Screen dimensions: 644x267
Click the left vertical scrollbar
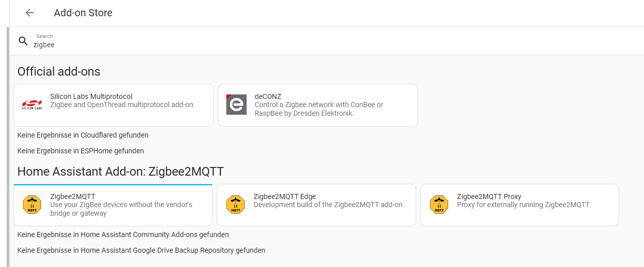8,147
